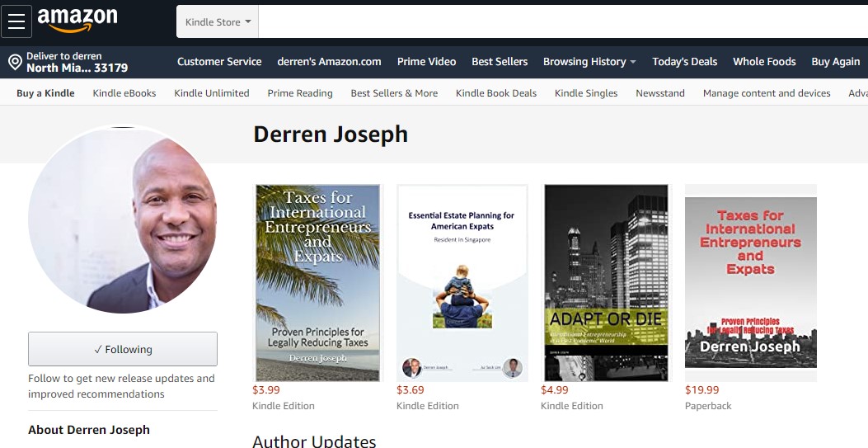Click the delivery location pin icon
This screenshot has height=448, width=868.
tap(15, 62)
